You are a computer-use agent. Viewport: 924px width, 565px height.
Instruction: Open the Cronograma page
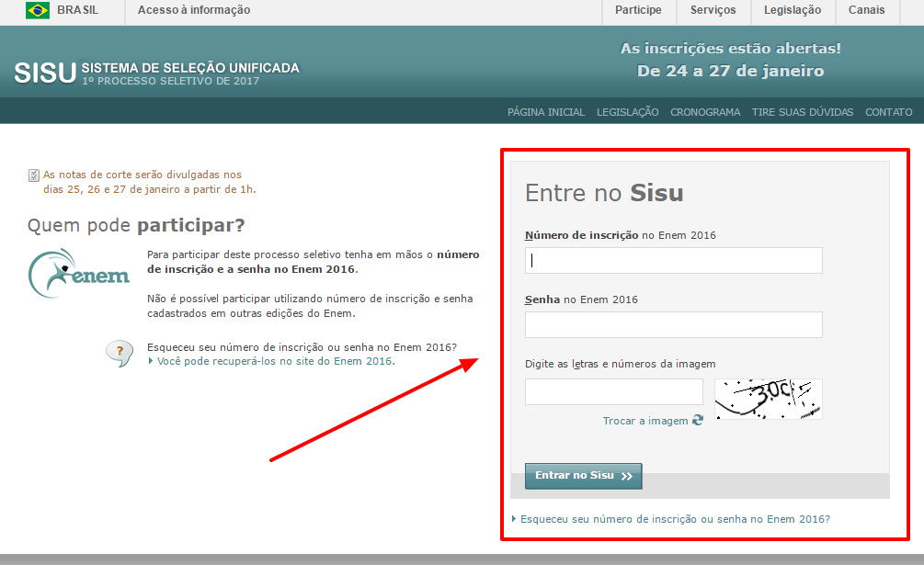click(x=705, y=112)
